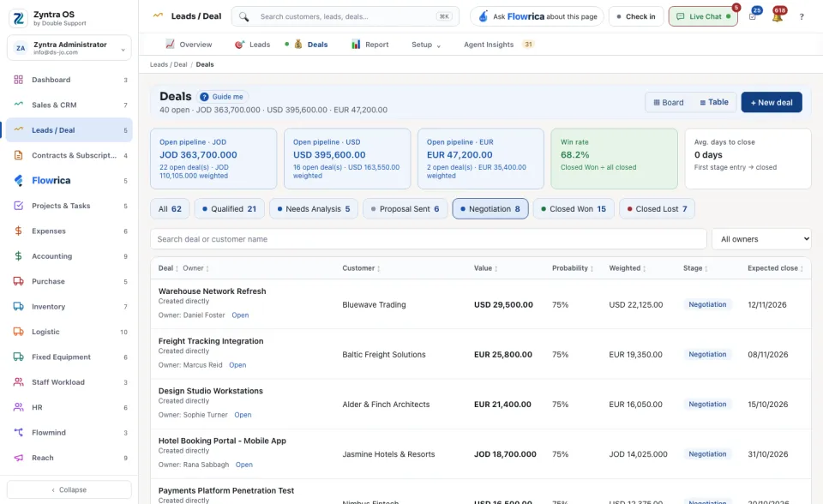Open the notifications bell icon
Screen dimensions: 823x504
[x=778, y=16]
